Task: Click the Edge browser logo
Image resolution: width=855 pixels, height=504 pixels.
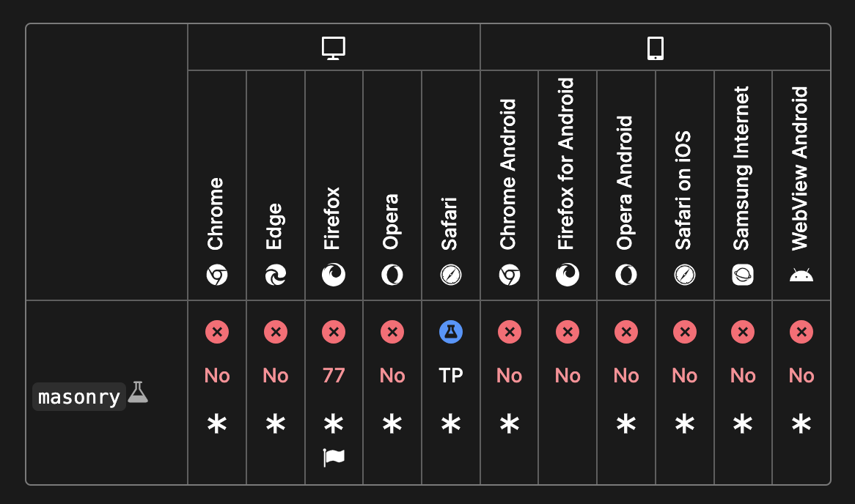Action: tap(276, 275)
